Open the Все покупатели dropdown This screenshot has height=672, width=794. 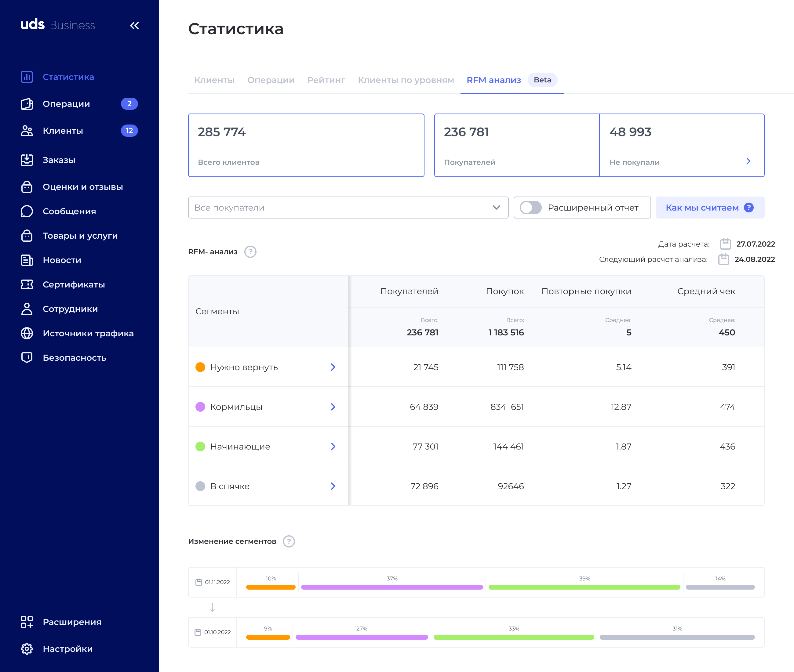(x=348, y=208)
